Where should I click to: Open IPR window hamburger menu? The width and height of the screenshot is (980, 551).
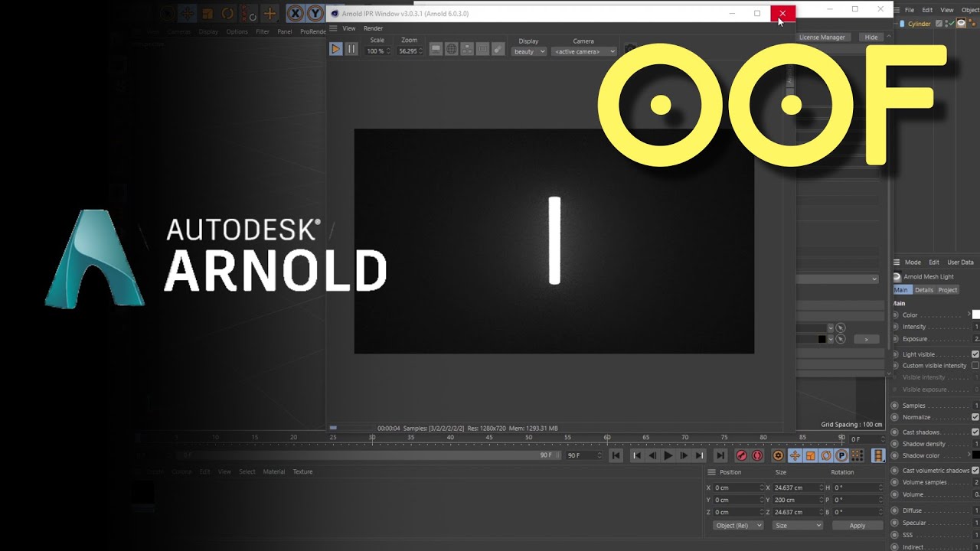[333, 28]
